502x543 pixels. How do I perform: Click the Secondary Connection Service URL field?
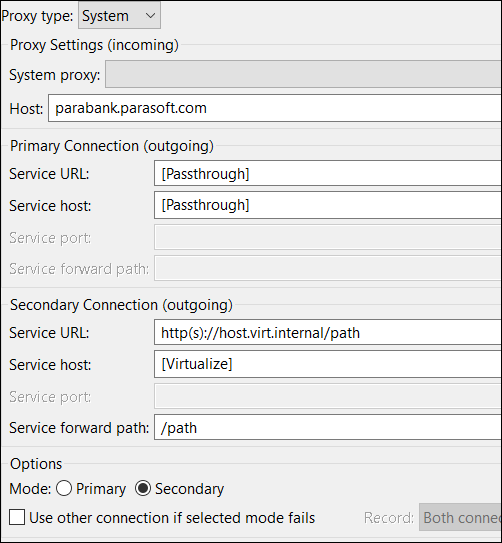pos(328,332)
